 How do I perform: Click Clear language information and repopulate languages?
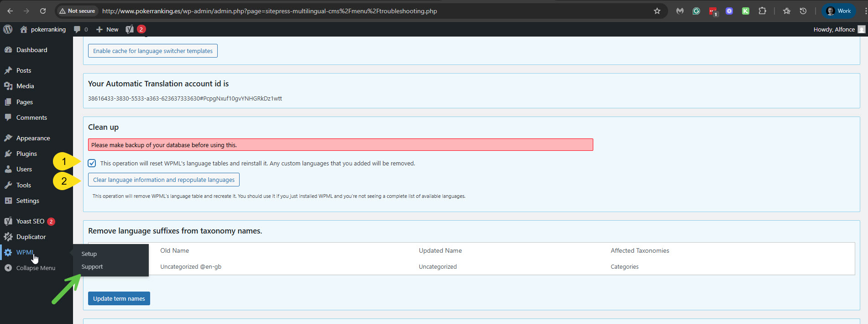tap(164, 180)
